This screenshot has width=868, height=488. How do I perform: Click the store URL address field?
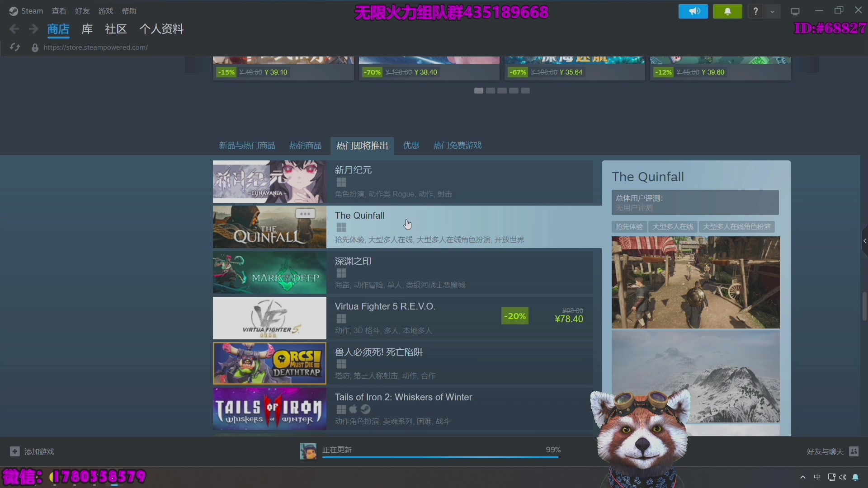point(95,47)
